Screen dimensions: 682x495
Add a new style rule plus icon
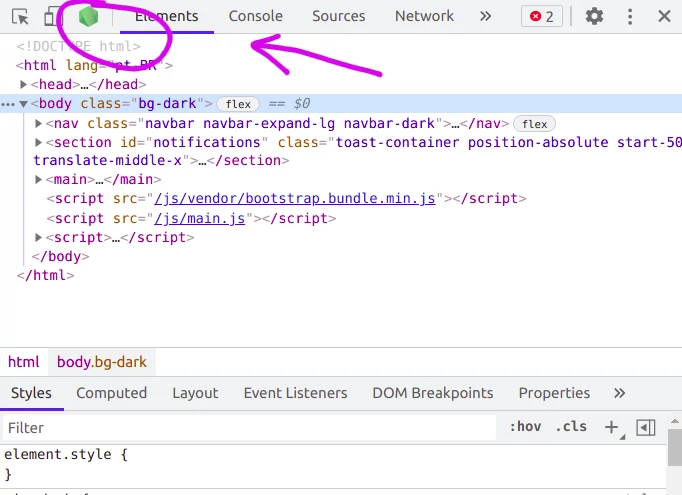tap(612, 427)
